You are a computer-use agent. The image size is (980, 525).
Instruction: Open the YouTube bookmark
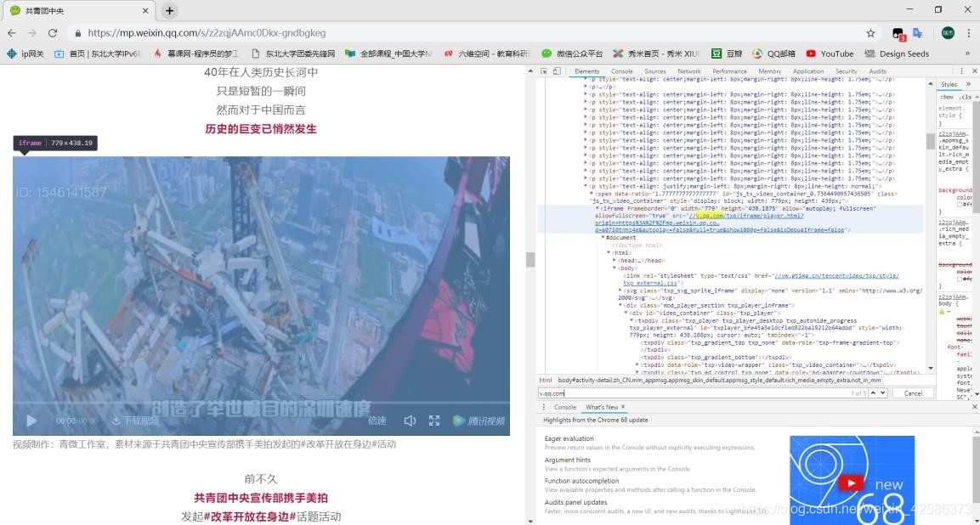[x=830, y=54]
